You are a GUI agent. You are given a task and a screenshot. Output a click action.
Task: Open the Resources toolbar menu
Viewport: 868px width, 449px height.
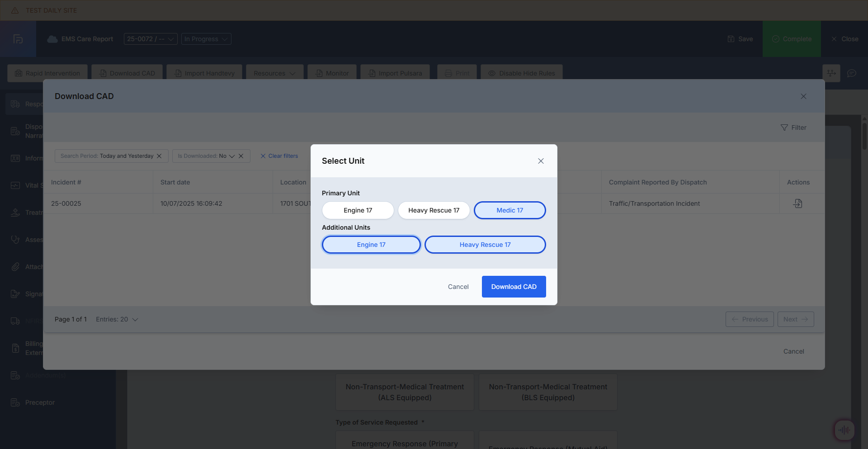(x=274, y=73)
